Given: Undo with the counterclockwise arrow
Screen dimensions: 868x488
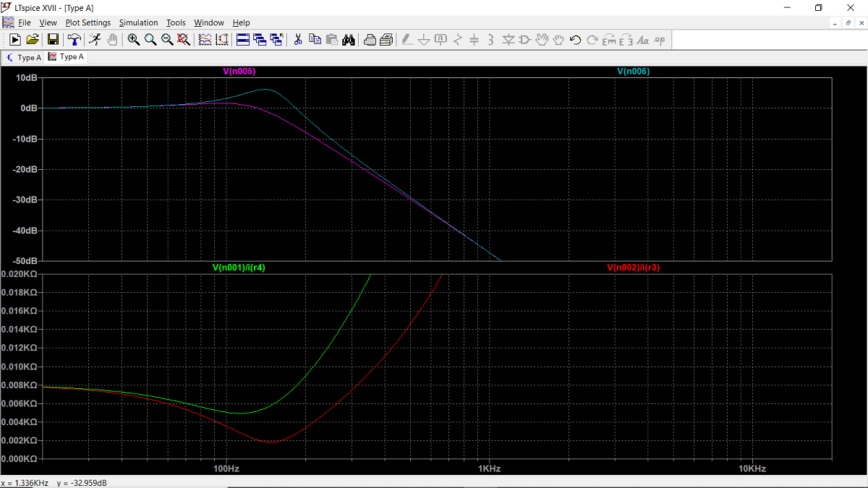Looking at the screenshot, I should click(x=576, y=40).
